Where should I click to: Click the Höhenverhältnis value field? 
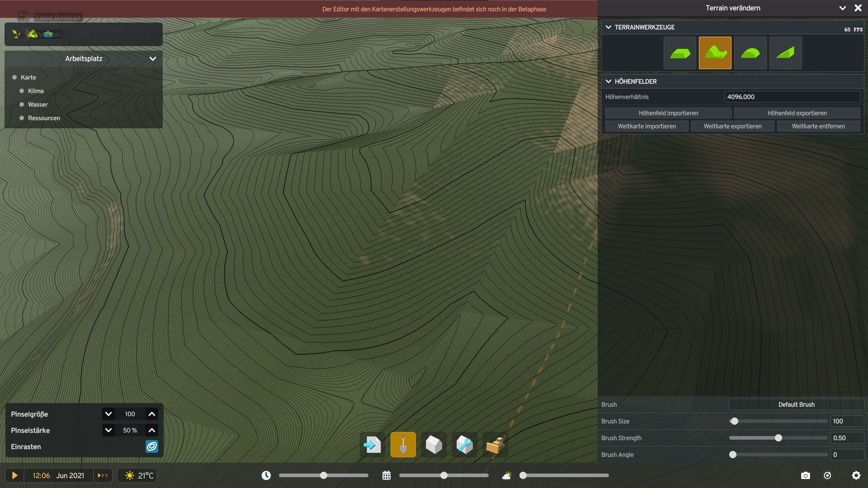click(792, 97)
